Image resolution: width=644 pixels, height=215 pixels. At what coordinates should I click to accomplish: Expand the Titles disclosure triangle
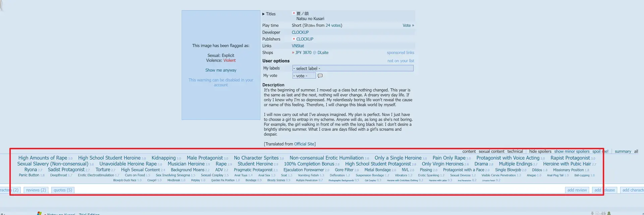pyautogui.click(x=263, y=14)
